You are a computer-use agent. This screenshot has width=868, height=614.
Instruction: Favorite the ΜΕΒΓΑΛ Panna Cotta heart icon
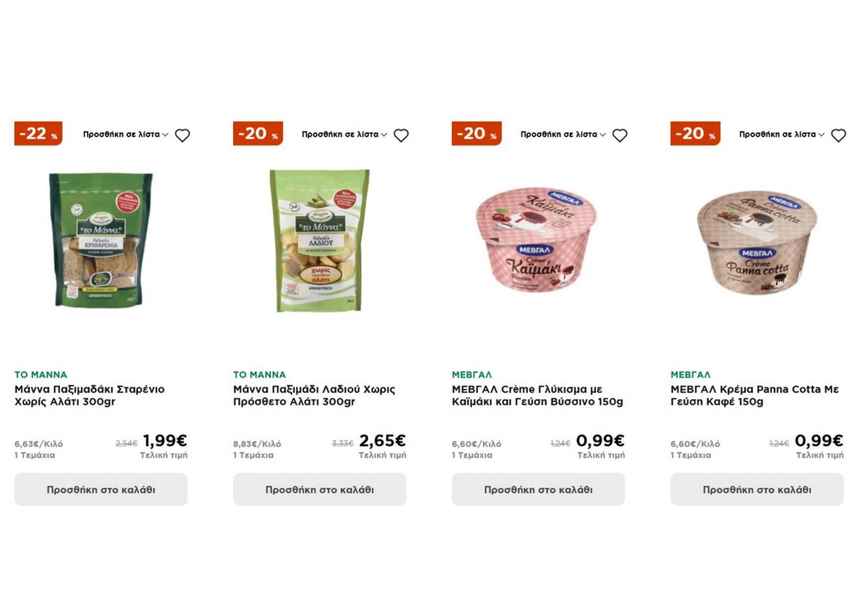(838, 135)
